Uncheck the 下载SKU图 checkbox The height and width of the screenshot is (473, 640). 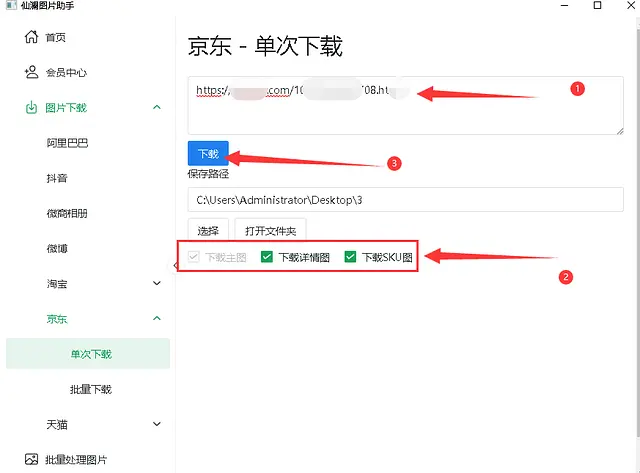point(350,257)
